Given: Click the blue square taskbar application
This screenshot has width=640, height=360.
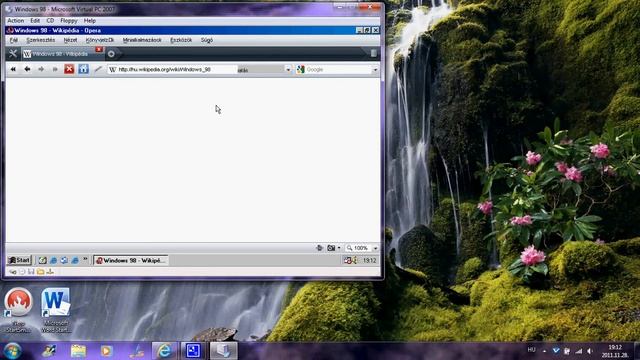Looking at the screenshot, I should [193, 351].
